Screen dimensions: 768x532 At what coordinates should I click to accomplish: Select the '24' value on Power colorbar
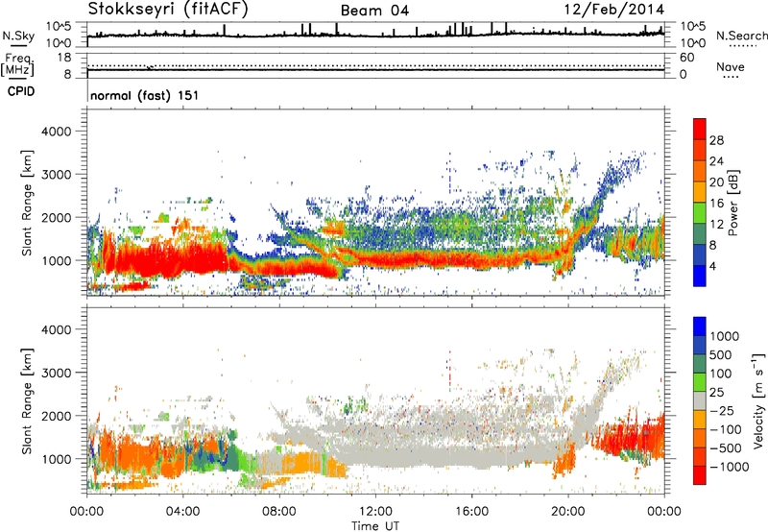[716, 161]
